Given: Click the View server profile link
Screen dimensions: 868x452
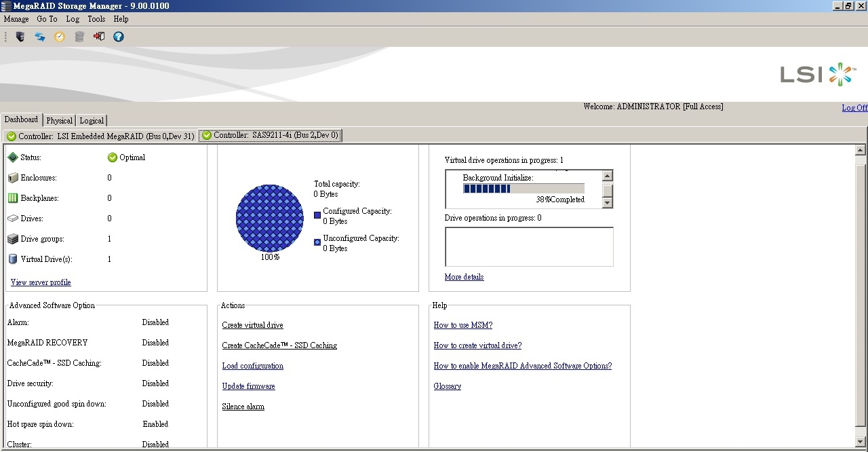Looking at the screenshot, I should coord(41,282).
